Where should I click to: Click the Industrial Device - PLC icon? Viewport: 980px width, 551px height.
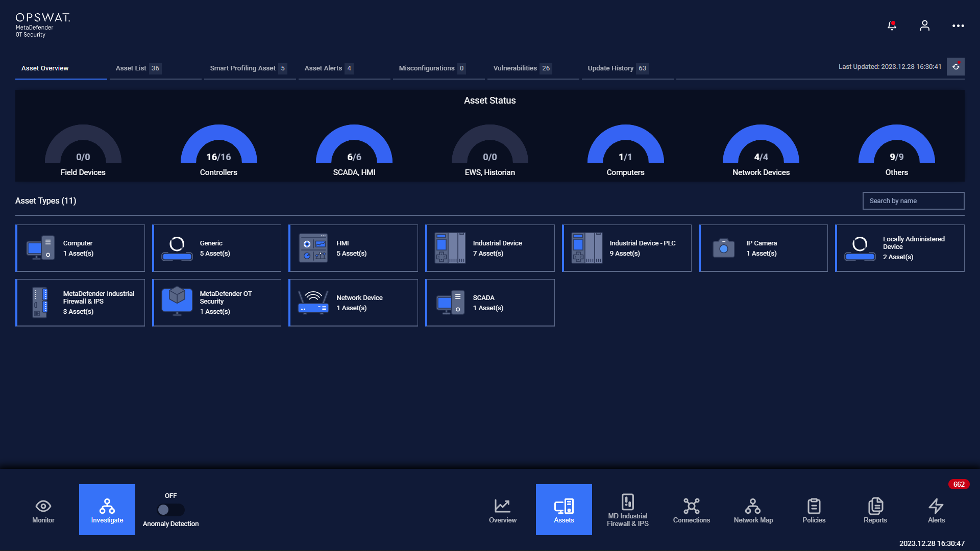click(x=586, y=248)
